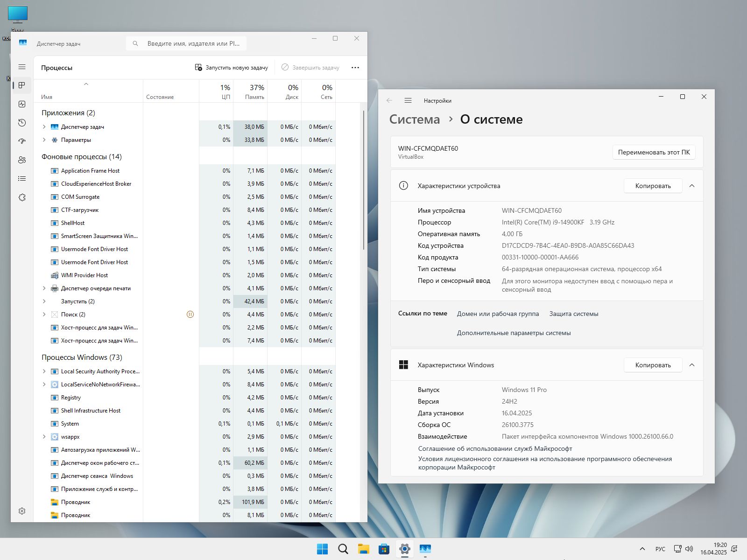Expand Local Security Authority Process row
The height and width of the screenshot is (560, 747).
[44, 371]
